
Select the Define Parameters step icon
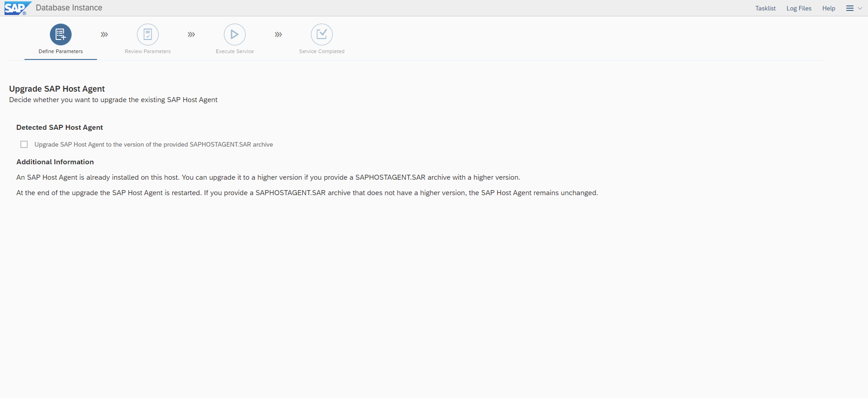click(61, 34)
